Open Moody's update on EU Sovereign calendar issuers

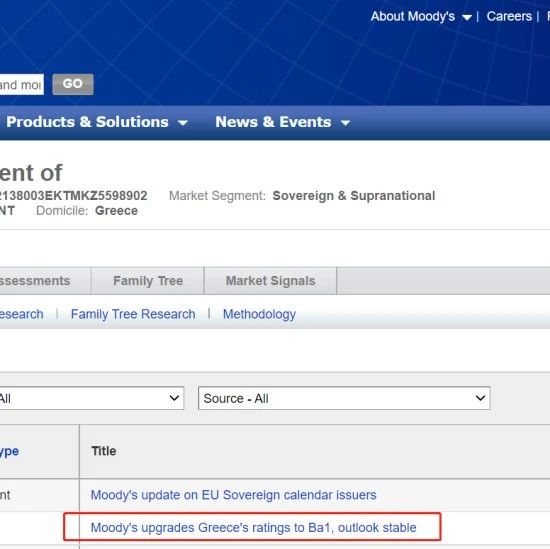(233, 495)
